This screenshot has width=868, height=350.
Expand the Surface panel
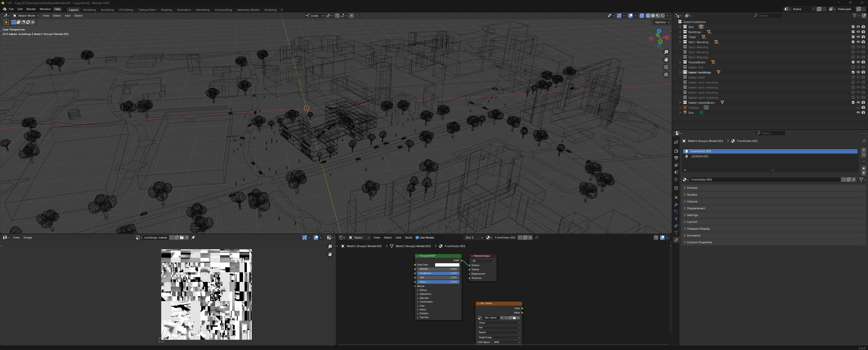(x=692, y=194)
